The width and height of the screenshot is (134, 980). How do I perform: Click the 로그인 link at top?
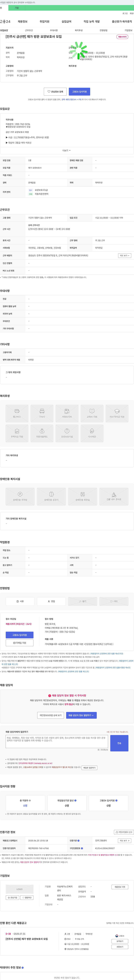125,13
